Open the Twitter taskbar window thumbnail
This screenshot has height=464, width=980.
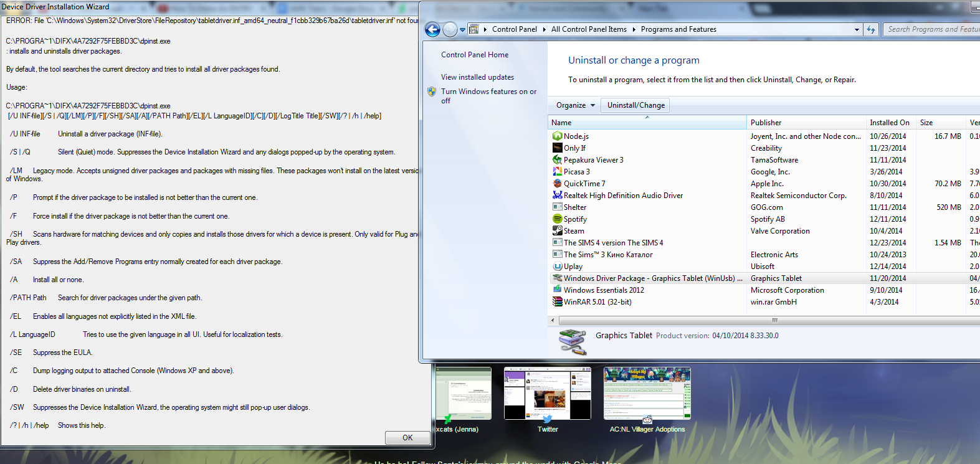548,394
